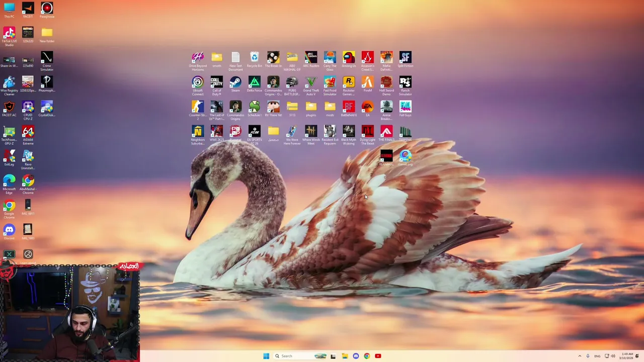Open the taskbar clock and date

click(x=627, y=356)
